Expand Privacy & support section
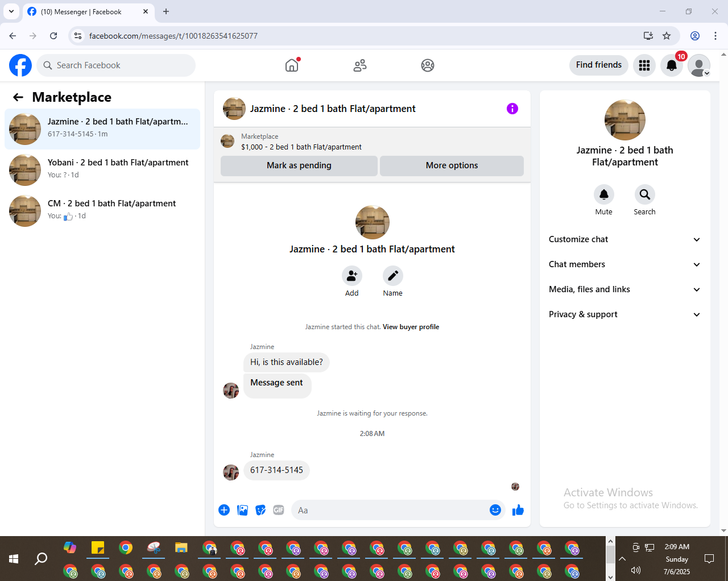The height and width of the screenshot is (581, 728). coord(624,314)
